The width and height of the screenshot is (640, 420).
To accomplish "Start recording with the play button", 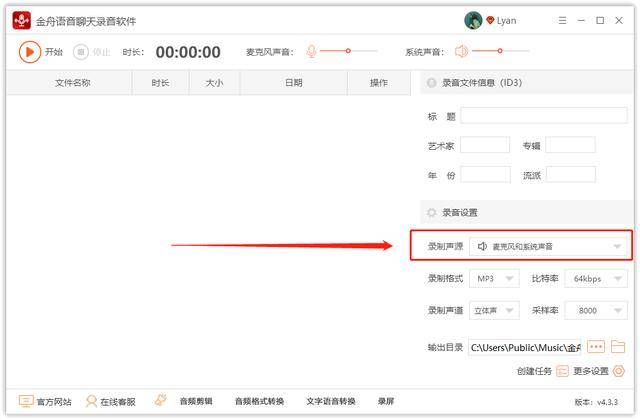I will pos(30,52).
